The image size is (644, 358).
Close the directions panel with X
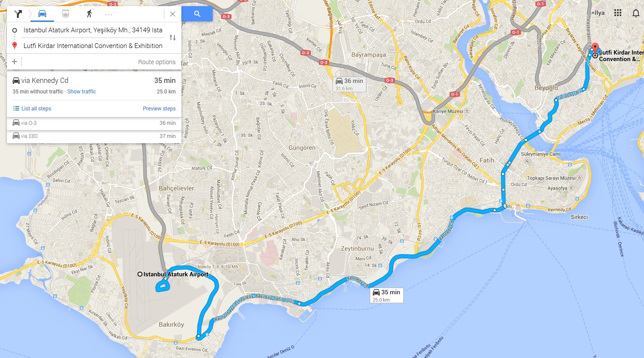173,14
